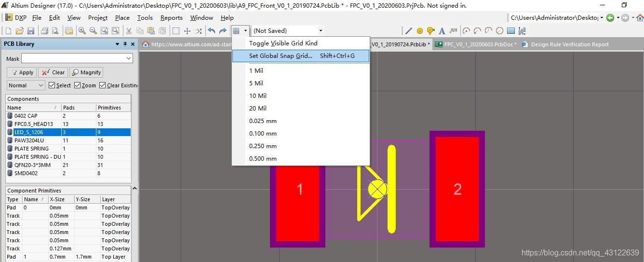Collapse Component Primitives with the up arrow
644x262 pixels.
point(134,188)
